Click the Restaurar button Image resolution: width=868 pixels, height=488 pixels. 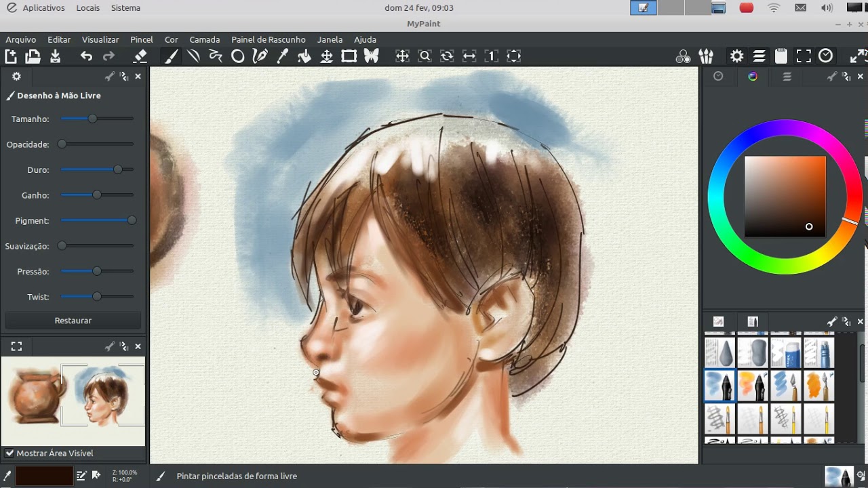73,320
